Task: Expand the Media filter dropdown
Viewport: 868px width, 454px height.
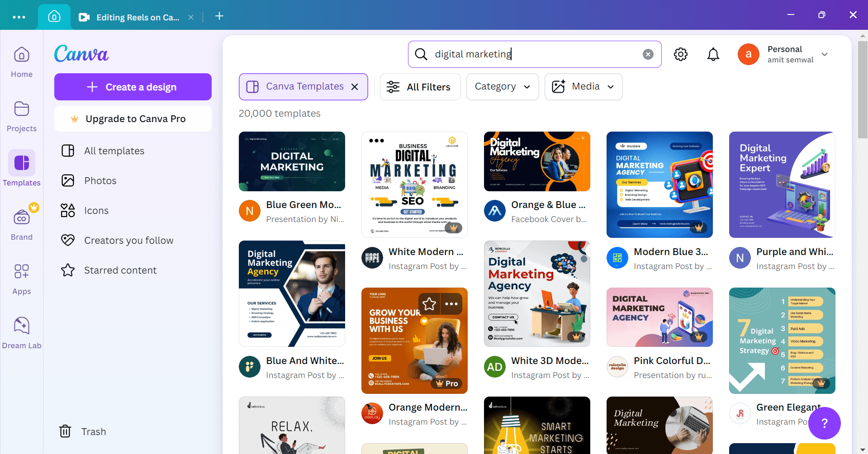Action: pyautogui.click(x=583, y=86)
